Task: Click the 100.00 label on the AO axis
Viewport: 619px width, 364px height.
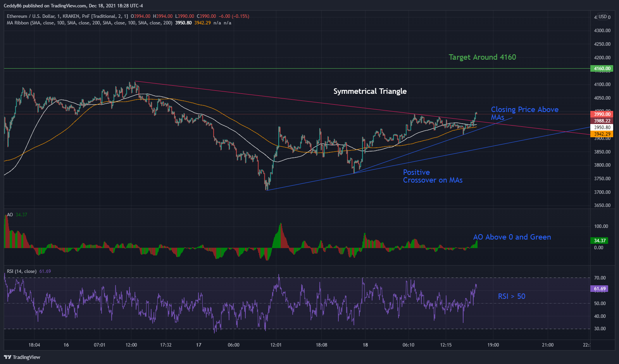Action: (x=601, y=226)
